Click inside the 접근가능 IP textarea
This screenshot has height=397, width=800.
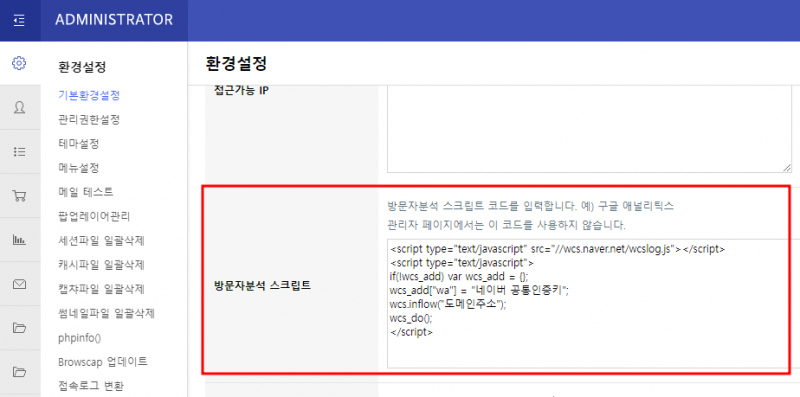click(x=589, y=129)
